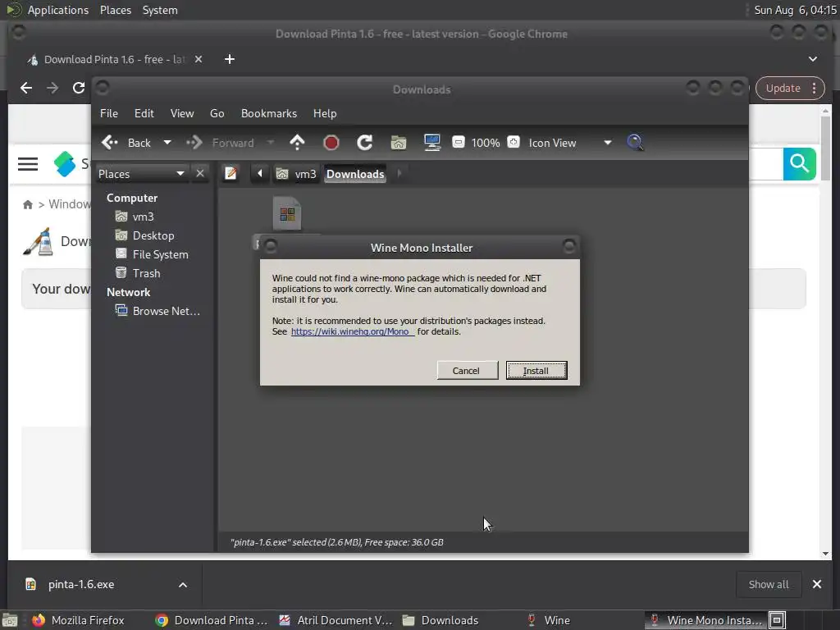This screenshot has width=840, height=630.
Task: Select Desktop in Places sidebar
Action: click(x=153, y=235)
